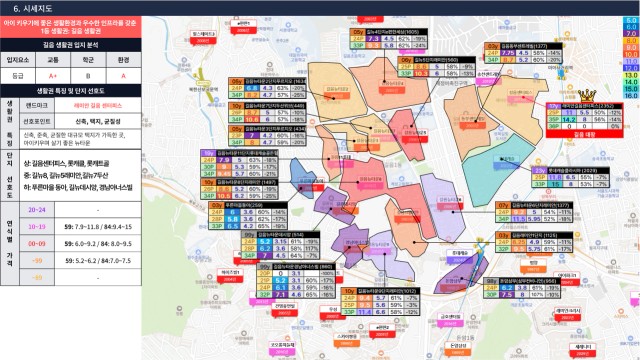Select the 16.0 legend color swatch

(x=631, y=96)
